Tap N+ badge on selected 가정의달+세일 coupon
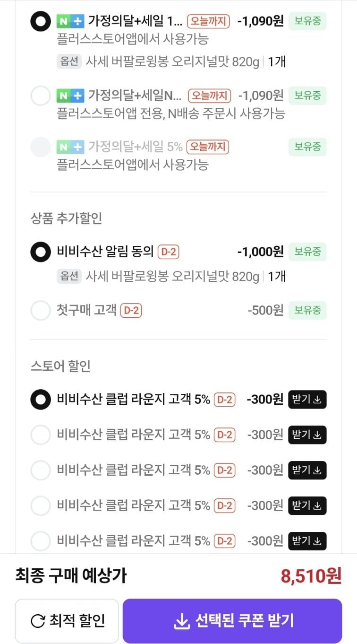 [70, 22]
